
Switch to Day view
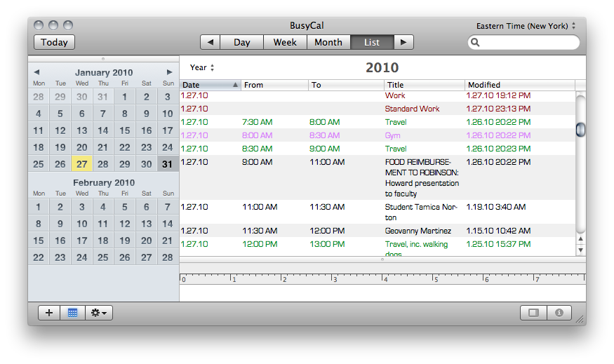click(x=241, y=42)
